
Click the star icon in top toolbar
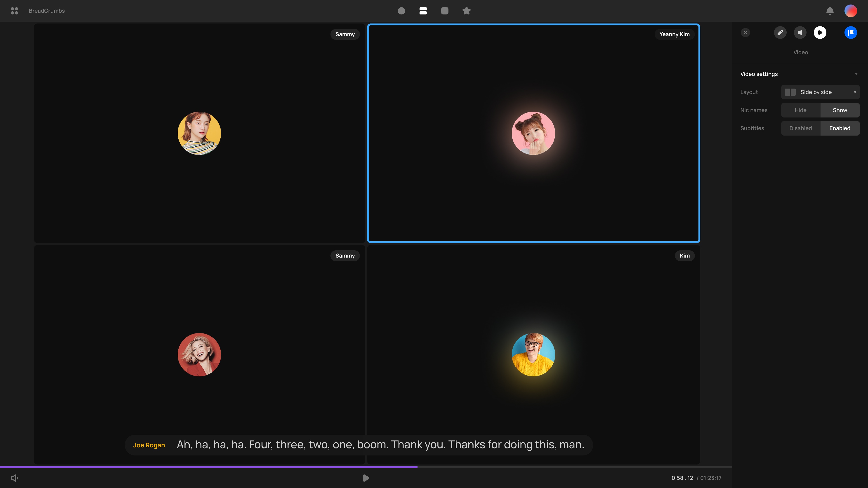click(466, 11)
